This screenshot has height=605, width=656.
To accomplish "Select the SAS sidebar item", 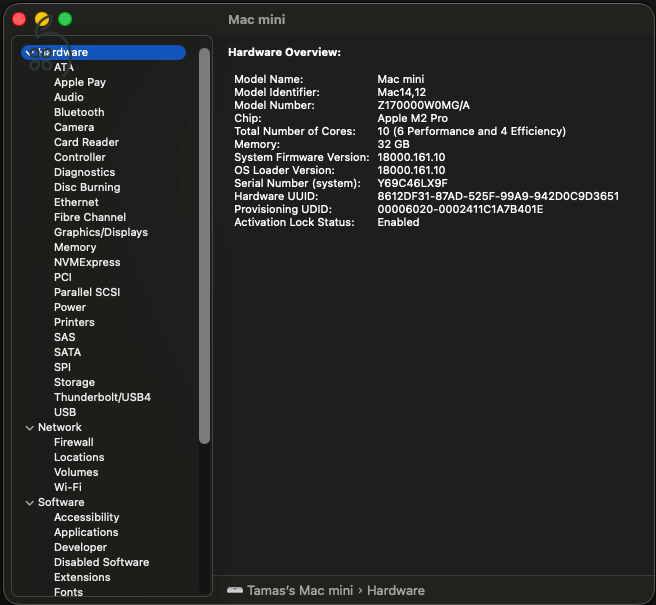I will click(x=64, y=337).
